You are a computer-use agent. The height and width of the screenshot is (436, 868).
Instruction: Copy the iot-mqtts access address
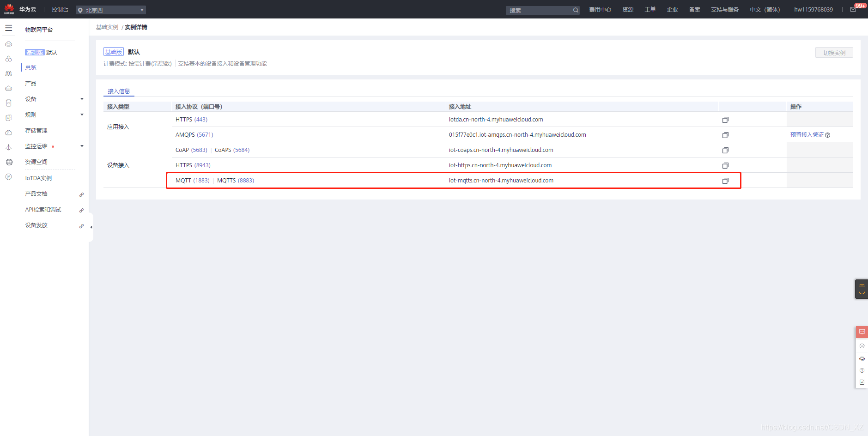tap(725, 181)
